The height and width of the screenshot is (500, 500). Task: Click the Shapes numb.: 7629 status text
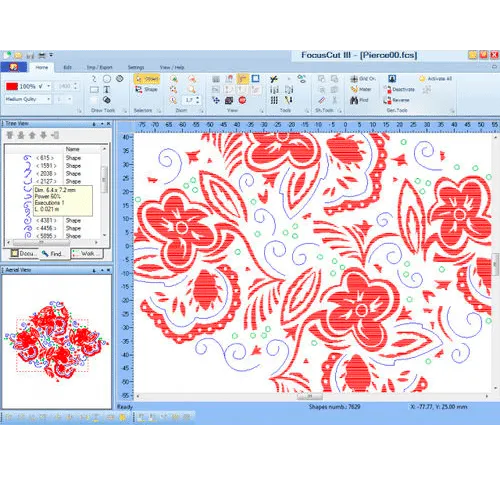(x=334, y=407)
